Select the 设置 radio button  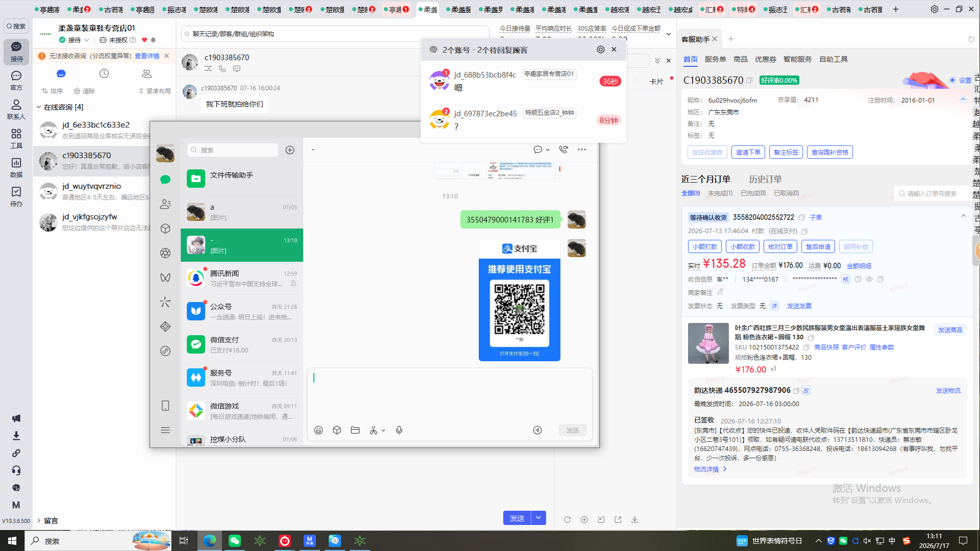pyautogui.click(x=952, y=80)
